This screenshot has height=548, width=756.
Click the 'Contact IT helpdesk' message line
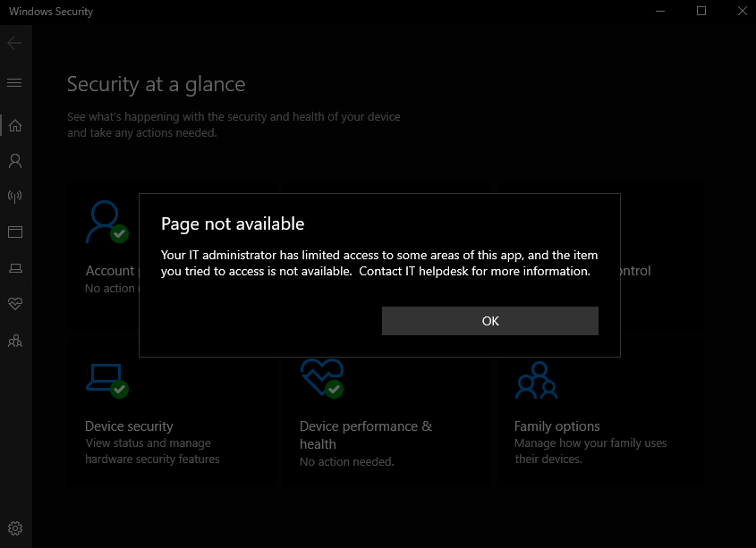[x=474, y=272]
